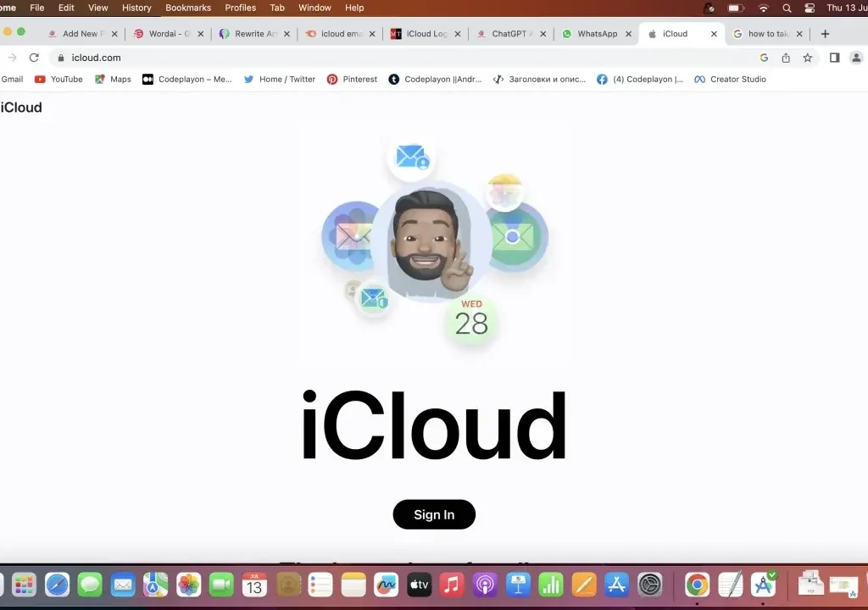Open the YouTube bookmark
Viewport: 868px width, 610px height.
click(58, 79)
